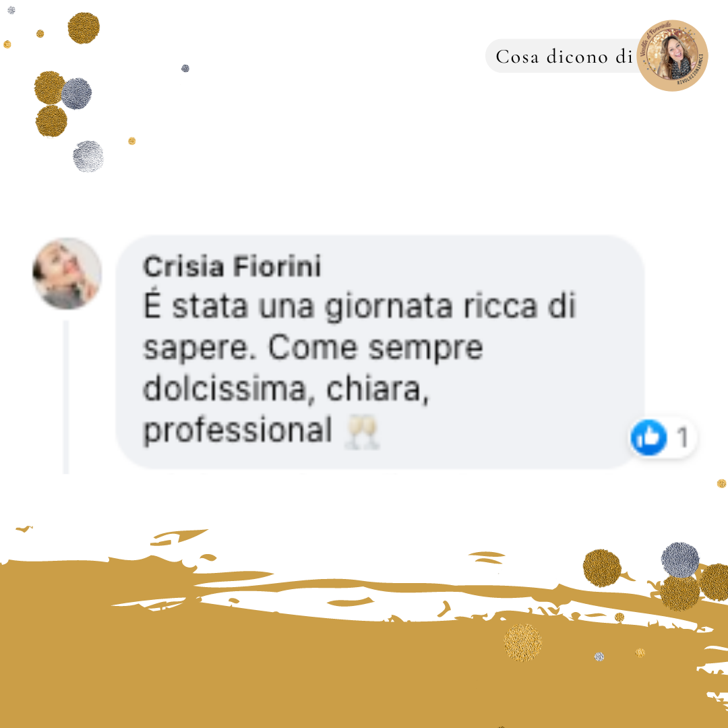Click the vertical reply thread line below avatar
The height and width of the screenshot is (728, 728).
[x=66, y=397]
